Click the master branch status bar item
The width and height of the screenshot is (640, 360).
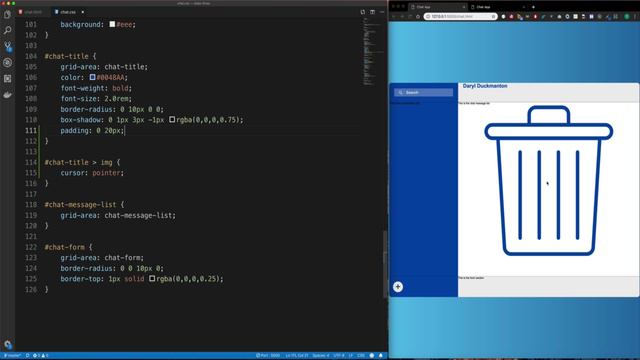click(x=12, y=356)
